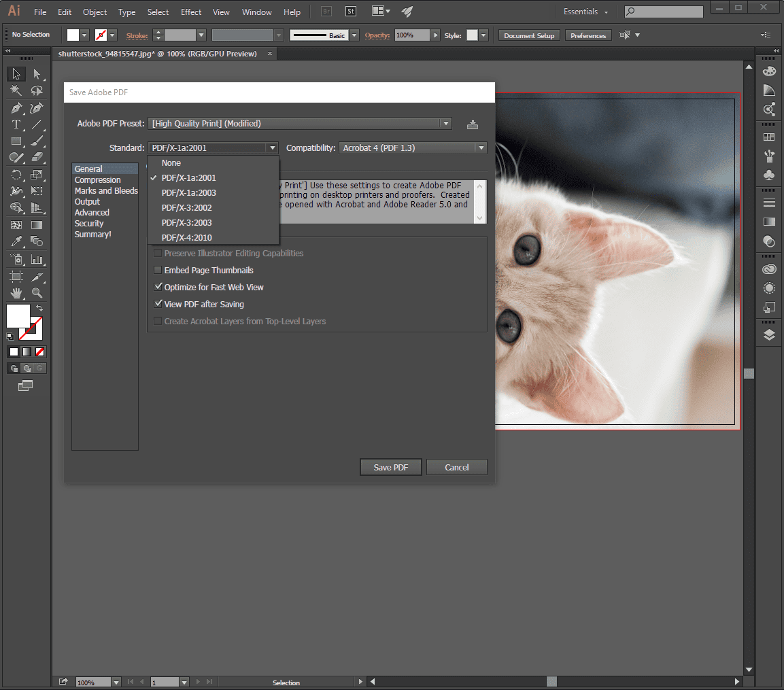The height and width of the screenshot is (690, 784).
Task: Go to Marks and Bleeds section
Action: (106, 191)
